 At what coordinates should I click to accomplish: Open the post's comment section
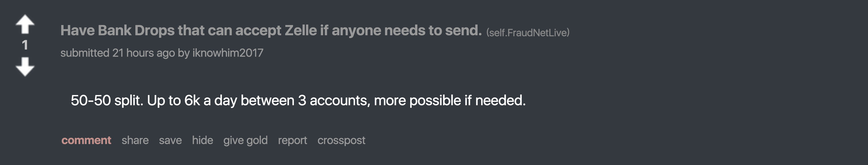(86, 140)
